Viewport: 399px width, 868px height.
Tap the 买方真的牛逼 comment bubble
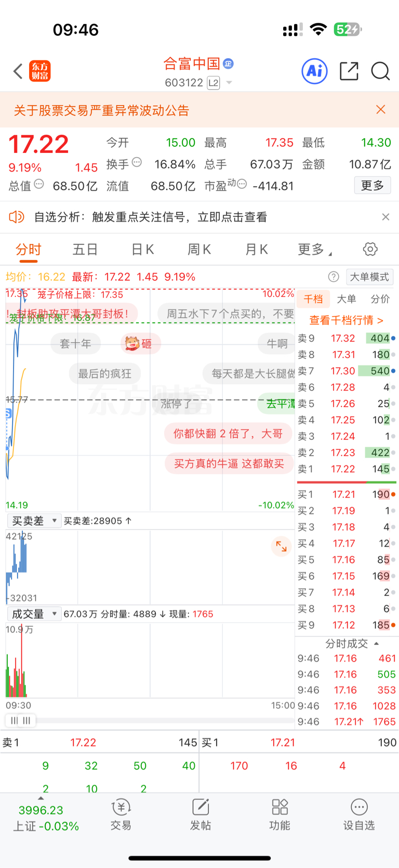tap(229, 463)
